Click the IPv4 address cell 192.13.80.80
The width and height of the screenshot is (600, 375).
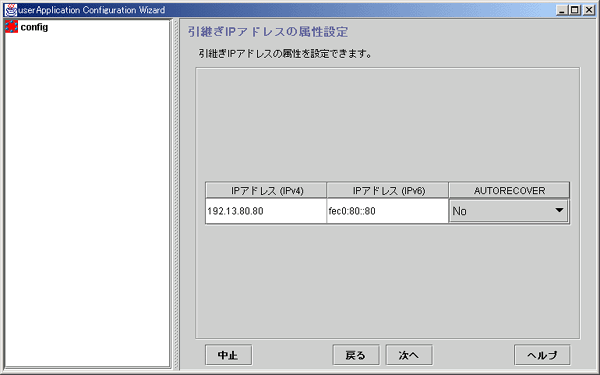tap(266, 211)
